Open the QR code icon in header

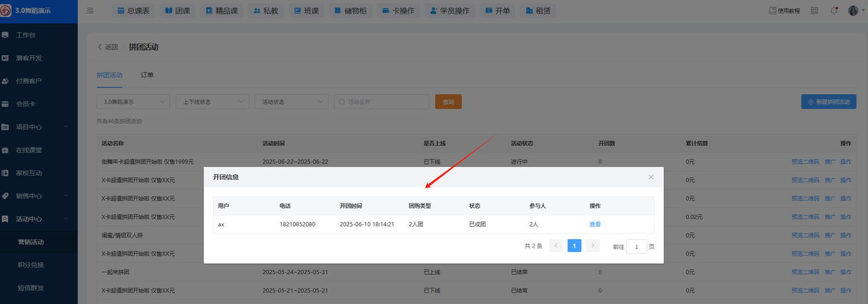[x=814, y=11]
